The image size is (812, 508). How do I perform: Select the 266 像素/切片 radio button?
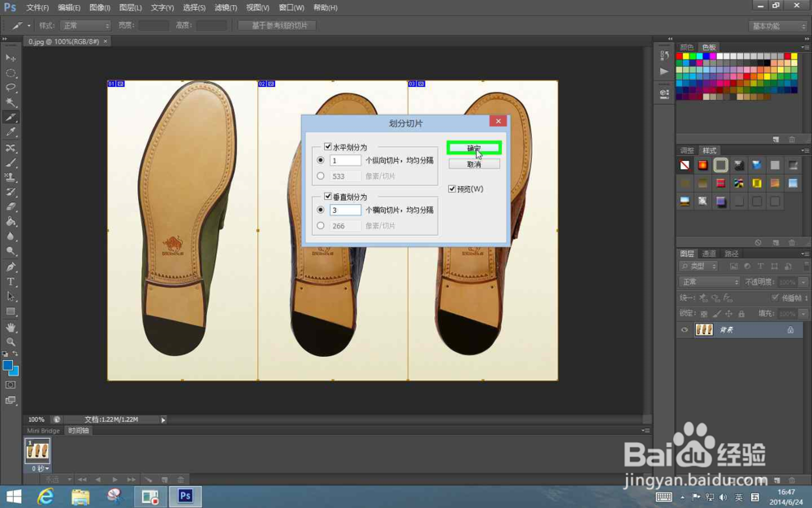[x=321, y=225]
